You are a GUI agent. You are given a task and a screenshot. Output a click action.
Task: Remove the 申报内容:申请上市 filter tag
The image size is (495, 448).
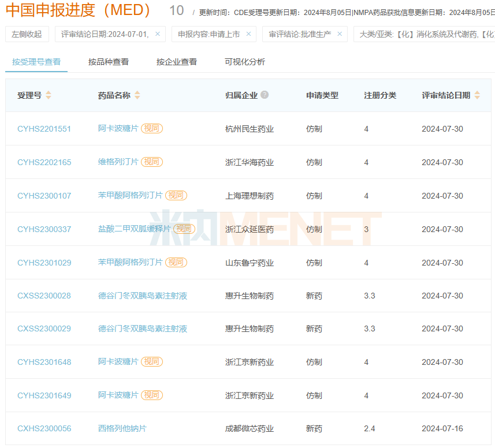[249, 33]
